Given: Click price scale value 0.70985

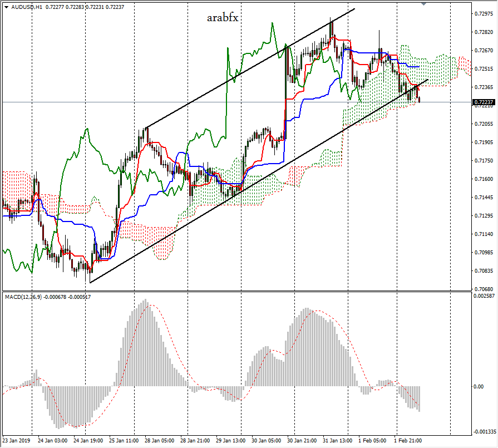Looking at the screenshot, I should tap(484, 253).
